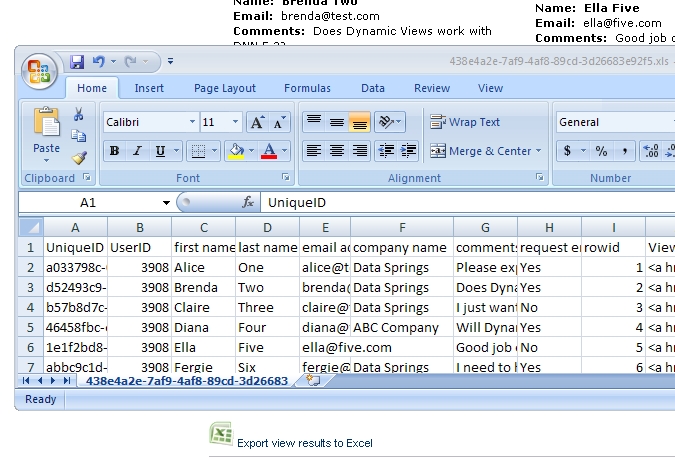Viewport: 675px width, 459px height.
Task: Open the Review tab
Action: (432, 88)
